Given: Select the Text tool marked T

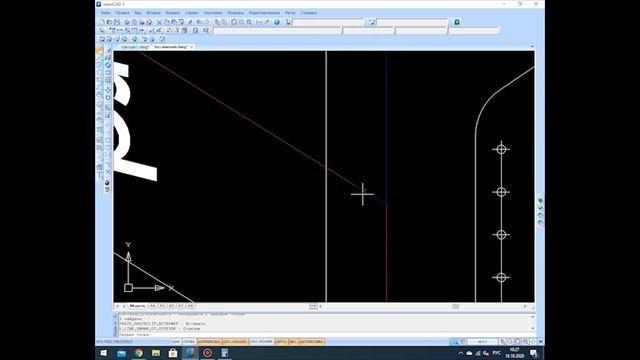Looking at the screenshot, I should click(100, 175).
